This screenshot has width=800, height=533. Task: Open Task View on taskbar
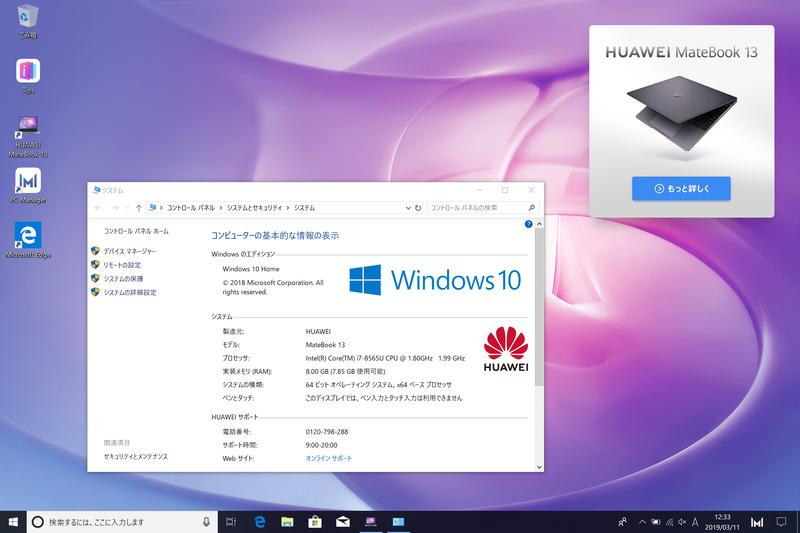pyautogui.click(x=231, y=522)
